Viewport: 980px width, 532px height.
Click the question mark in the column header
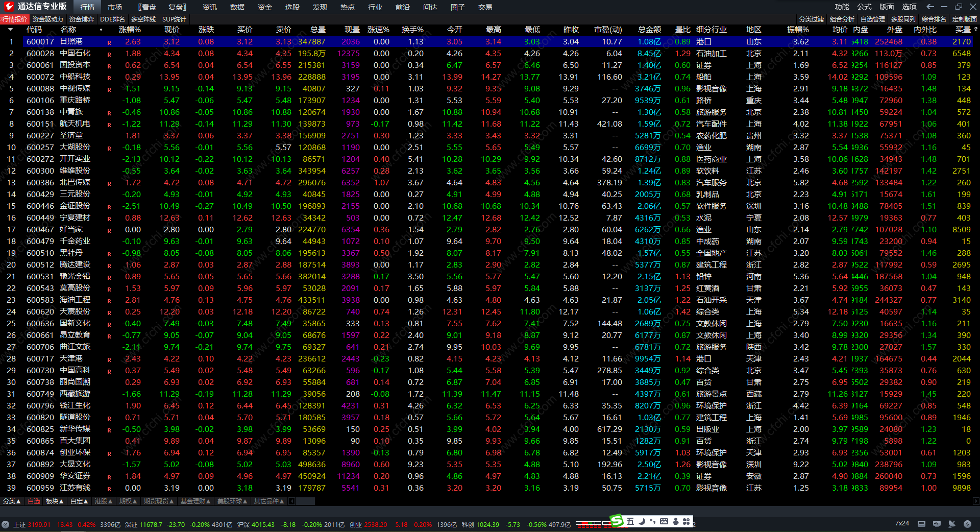pos(975,30)
